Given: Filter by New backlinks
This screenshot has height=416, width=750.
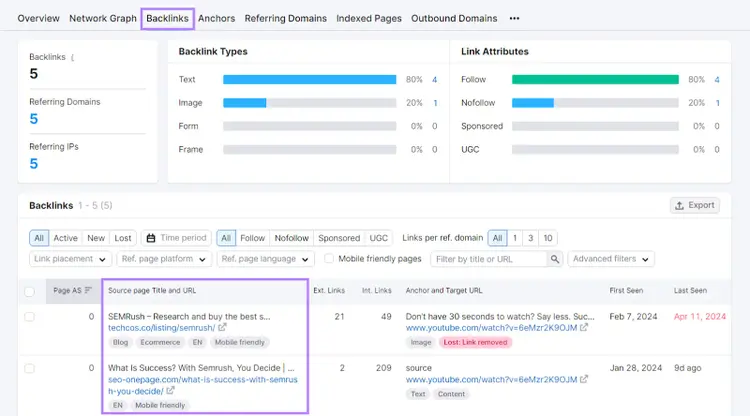Looking at the screenshot, I should click(x=96, y=238).
